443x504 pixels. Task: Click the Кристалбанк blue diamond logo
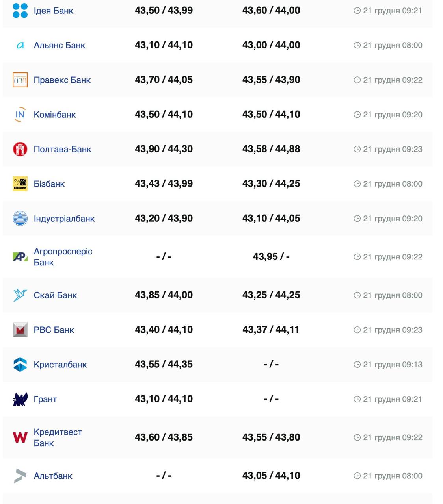[20, 365]
